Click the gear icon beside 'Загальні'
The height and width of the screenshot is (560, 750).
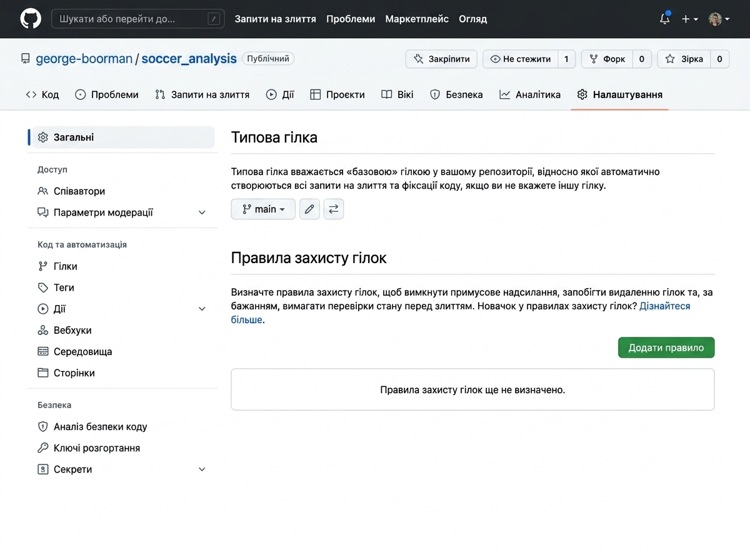42,137
